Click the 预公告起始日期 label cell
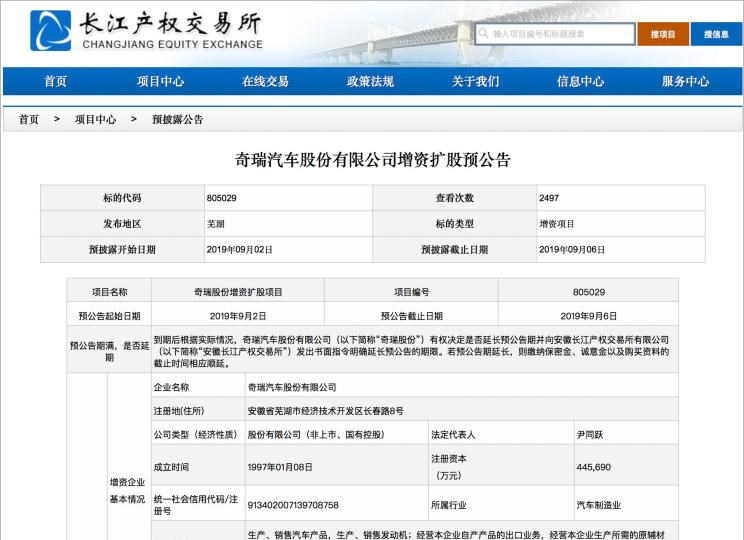Image resolution: width=744 pixels, height=540 pixels. 109,316
